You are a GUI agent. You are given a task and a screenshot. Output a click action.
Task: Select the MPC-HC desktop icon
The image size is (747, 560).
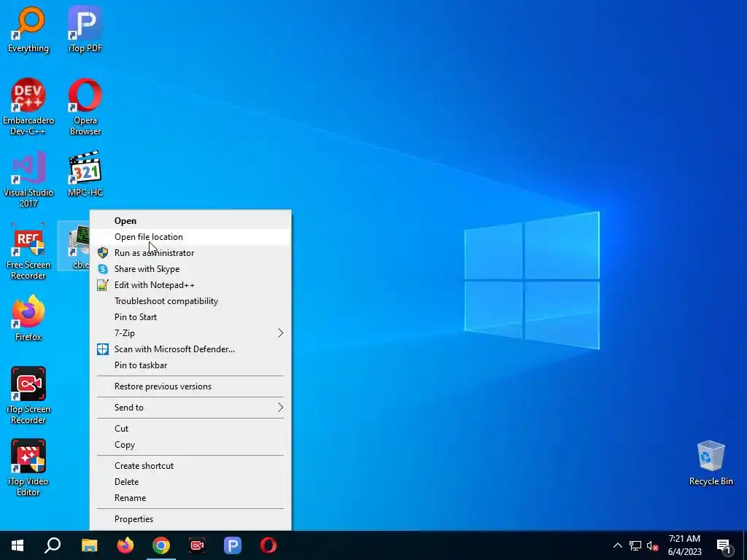click(85, 174)
